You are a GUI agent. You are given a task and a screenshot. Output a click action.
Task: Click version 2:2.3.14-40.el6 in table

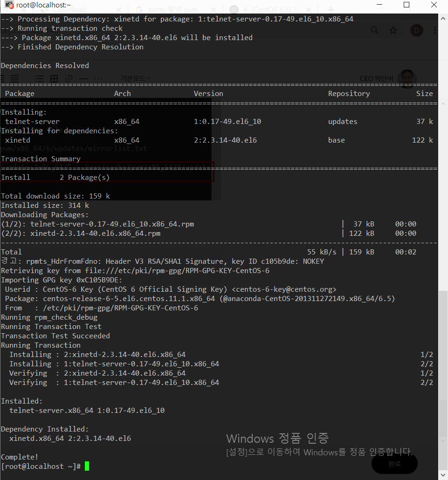coord(225,140)
